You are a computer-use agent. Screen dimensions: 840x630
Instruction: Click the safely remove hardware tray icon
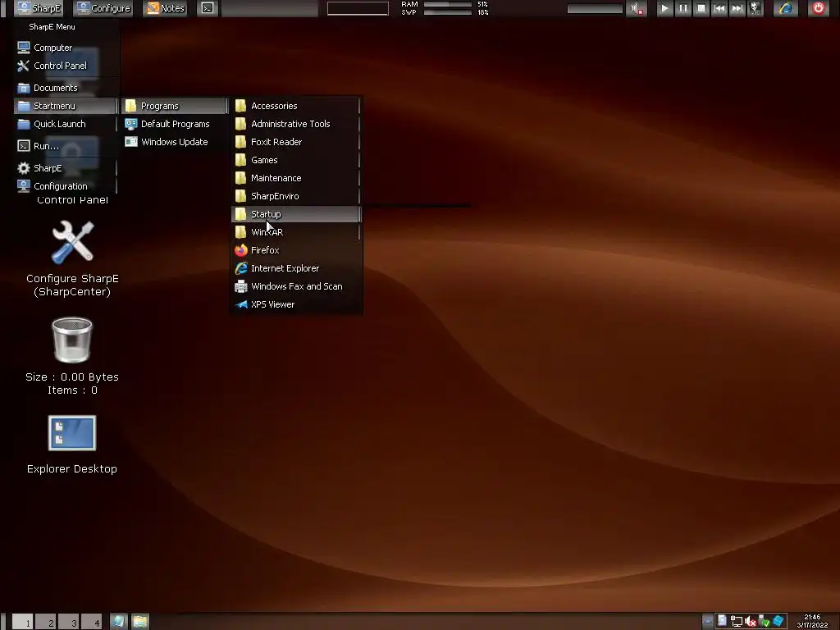point(765,622)
